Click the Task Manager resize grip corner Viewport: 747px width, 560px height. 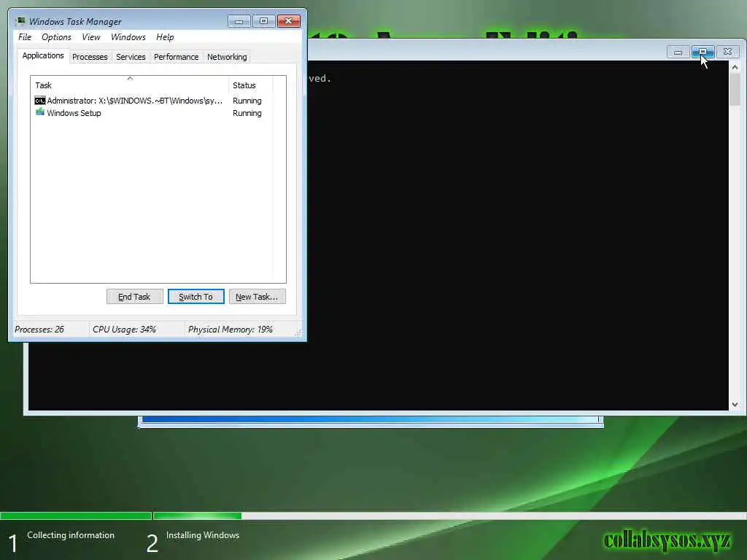click(298, 333)
